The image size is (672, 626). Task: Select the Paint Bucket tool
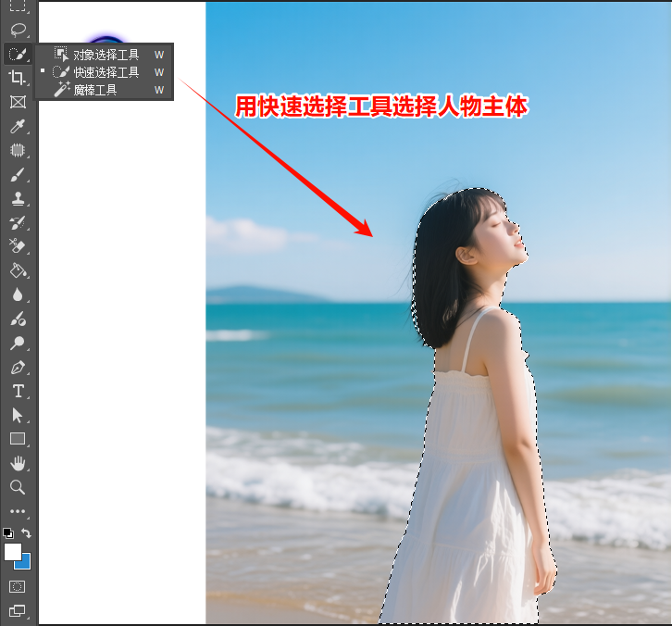[x=17, y=270]
